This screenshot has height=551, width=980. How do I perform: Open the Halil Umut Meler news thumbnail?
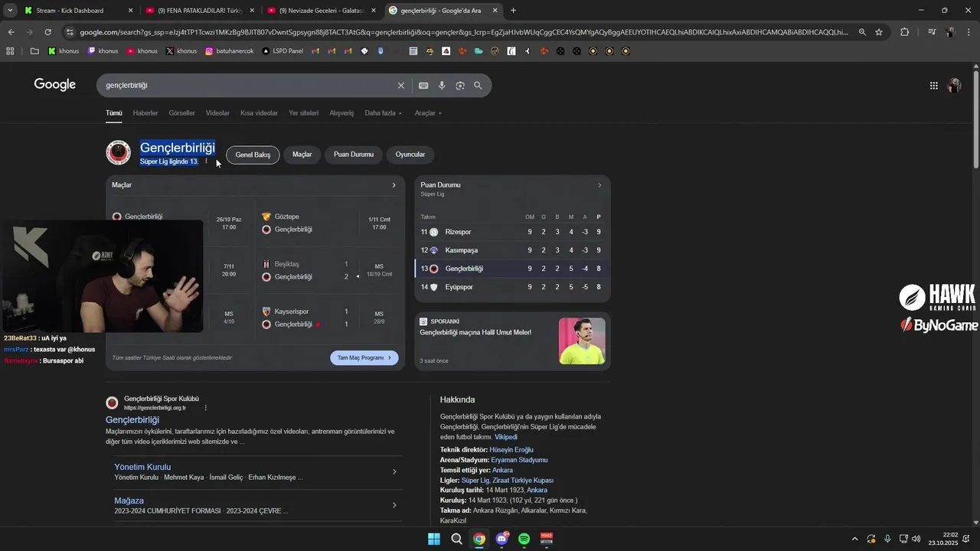click(x=582, y=341)
